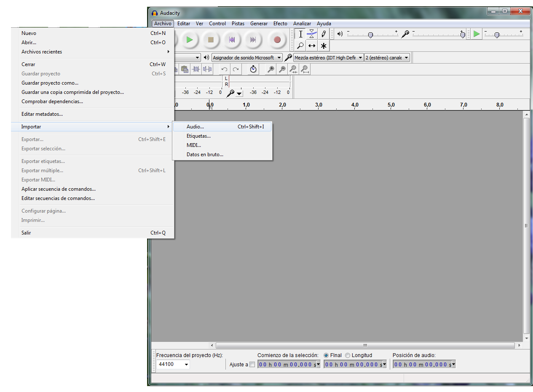Open the Editar menu
533x392 pixels.
point(184,24)
